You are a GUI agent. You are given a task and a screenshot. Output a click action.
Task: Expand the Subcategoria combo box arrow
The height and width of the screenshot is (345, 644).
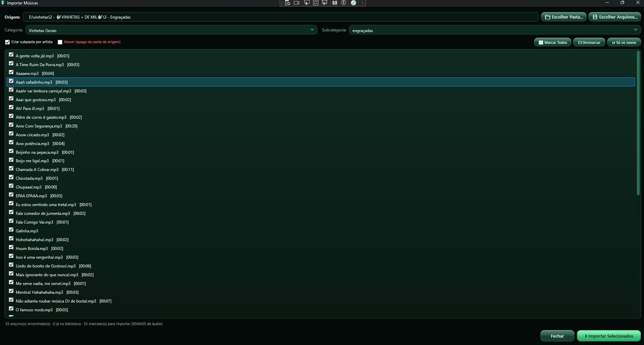tap(635, 30)
